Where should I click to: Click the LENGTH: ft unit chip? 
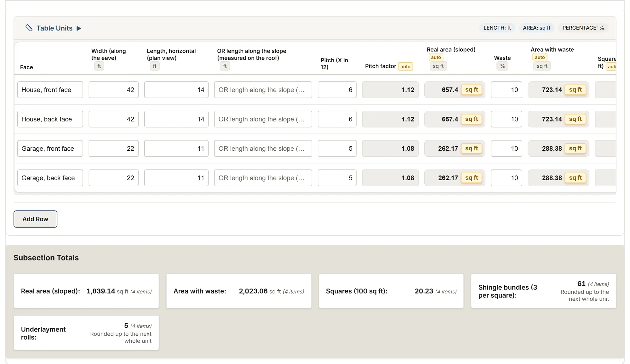pos(497,28)
